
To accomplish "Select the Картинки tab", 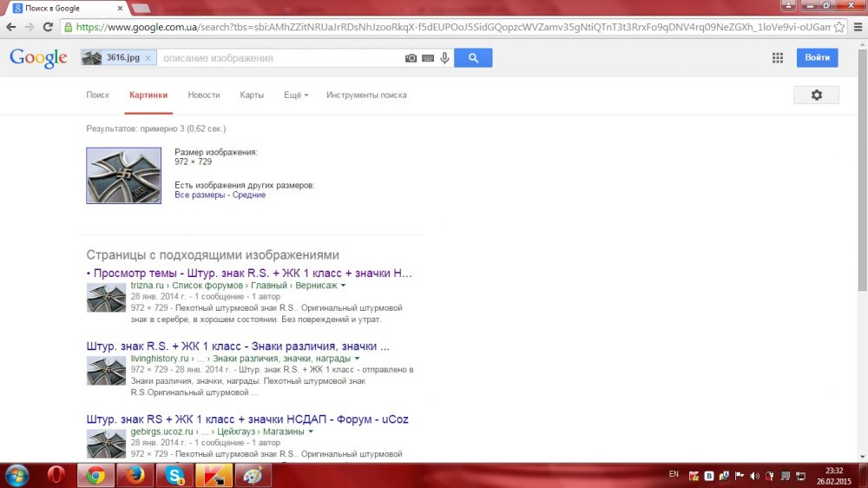I will click(148, 95).
